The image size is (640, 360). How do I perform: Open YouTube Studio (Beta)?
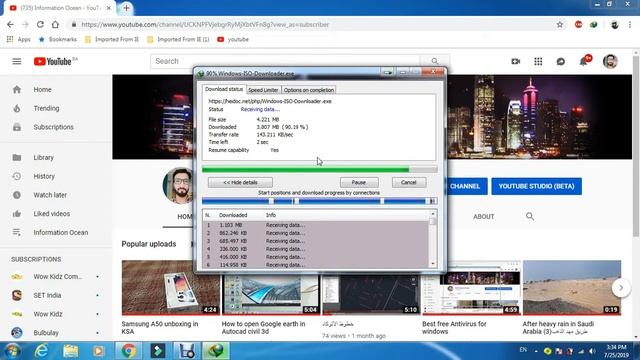click(x=536, y=186)
